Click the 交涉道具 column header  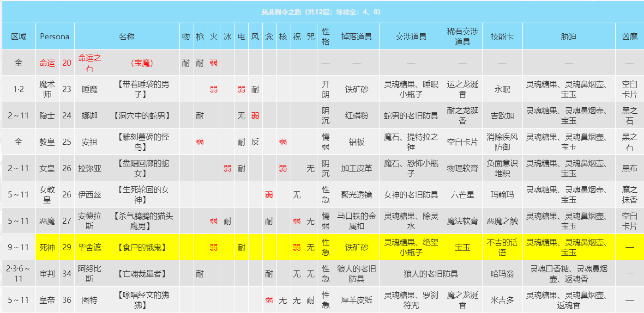pos(411,37)
